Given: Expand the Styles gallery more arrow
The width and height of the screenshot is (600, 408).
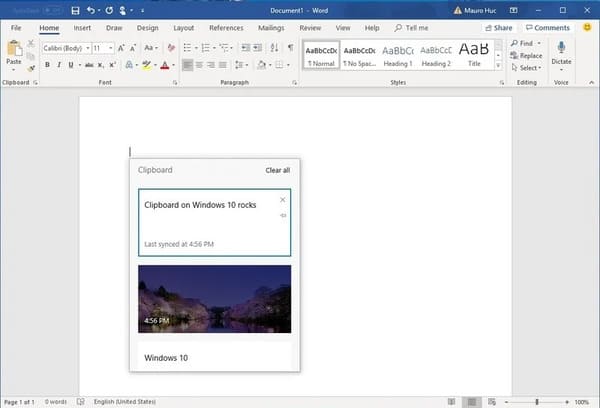Looking at the screenshot, I should pyautogui.click(x=498, y=65).
